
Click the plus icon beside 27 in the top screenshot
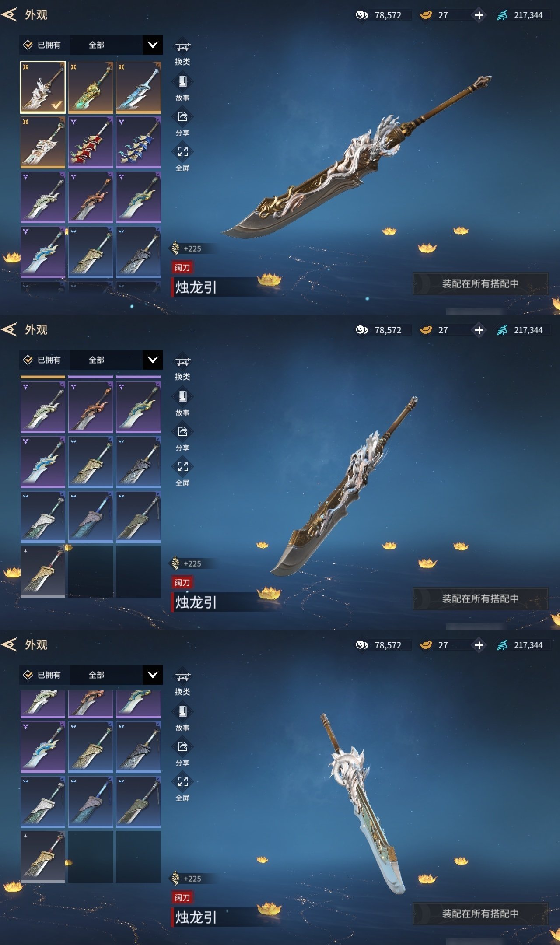[x=479, y=15]
